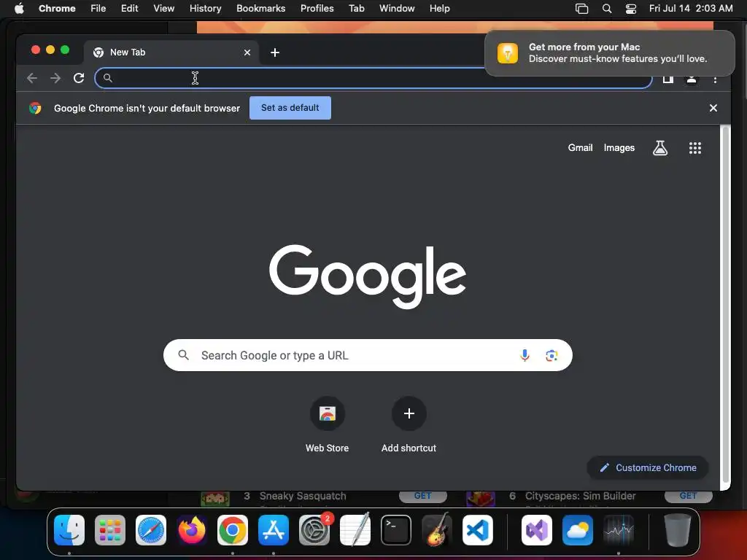Open the View menu
Image resolution: width=747 pixels, height=560 pixels.
163,9
